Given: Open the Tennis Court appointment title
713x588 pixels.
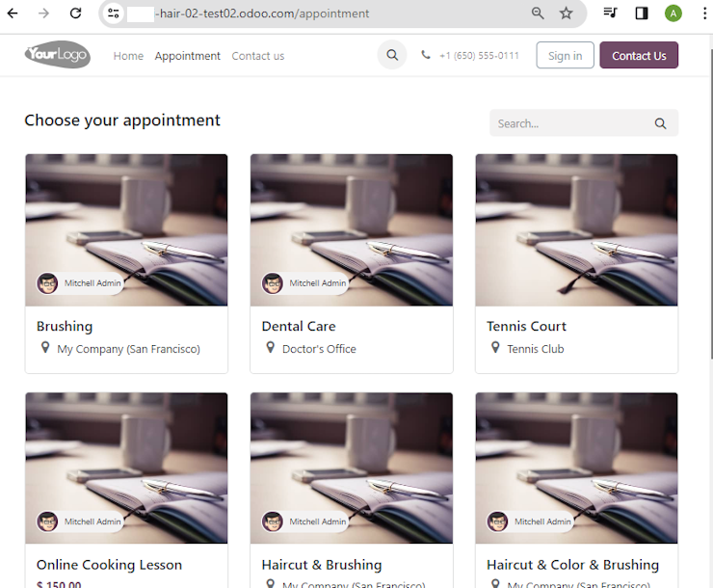Looking at the screenshot, I should (527, 326).
